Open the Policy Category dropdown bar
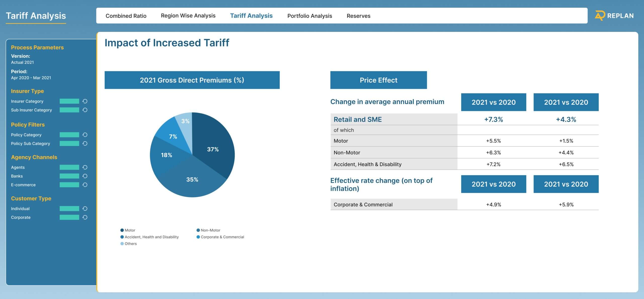The width and height of the screenshot is (644, 299). 69,135
